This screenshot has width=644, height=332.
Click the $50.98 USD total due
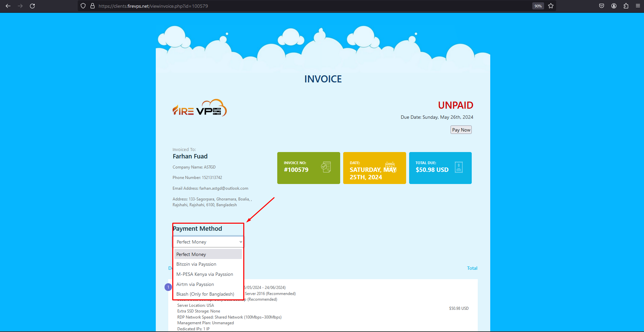(432, 170)
